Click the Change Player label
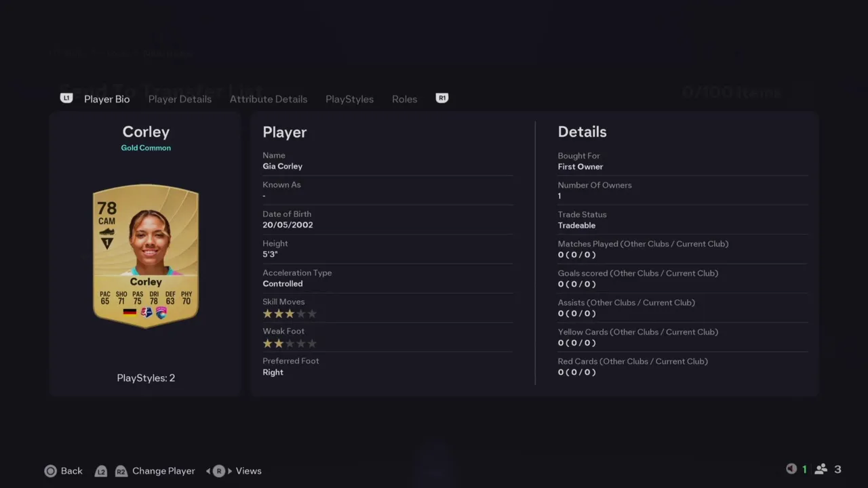The height and width of the screenshot is (488, 868). click(x=163, y=471)
